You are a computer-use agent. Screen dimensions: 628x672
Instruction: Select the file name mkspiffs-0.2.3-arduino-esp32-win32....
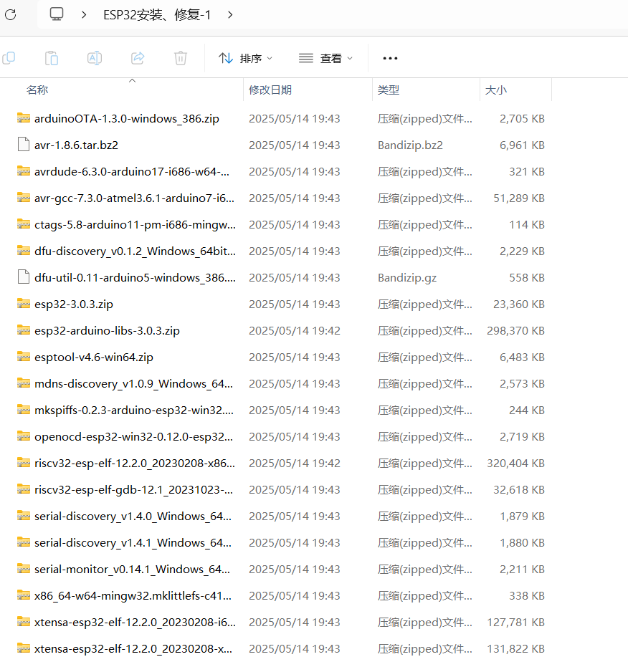pos(134,411)
